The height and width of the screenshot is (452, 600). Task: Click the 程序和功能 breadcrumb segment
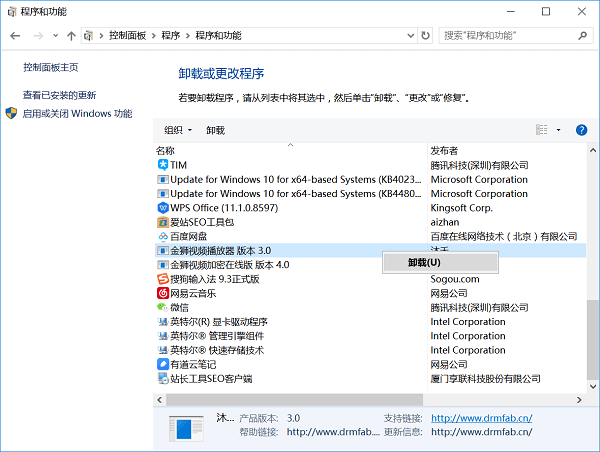(218, 36)
